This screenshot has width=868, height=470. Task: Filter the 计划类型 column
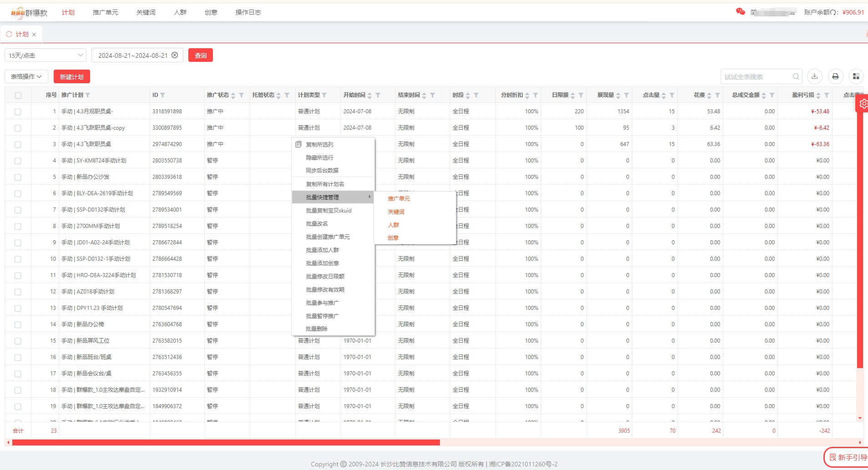tap(324, 95)
